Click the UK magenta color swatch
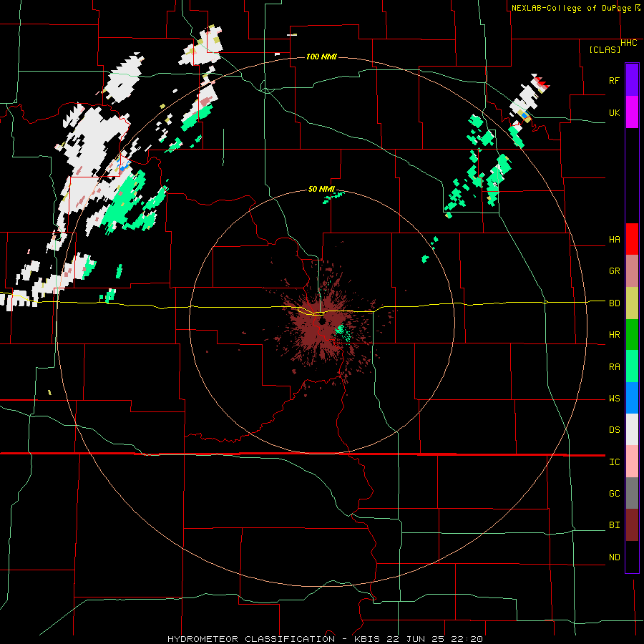Screen dimensions: 644x644 coord(632,112)
